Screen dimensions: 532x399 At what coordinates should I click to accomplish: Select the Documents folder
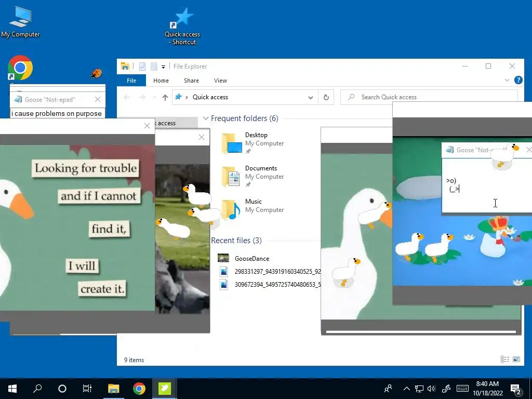point(253,177)
